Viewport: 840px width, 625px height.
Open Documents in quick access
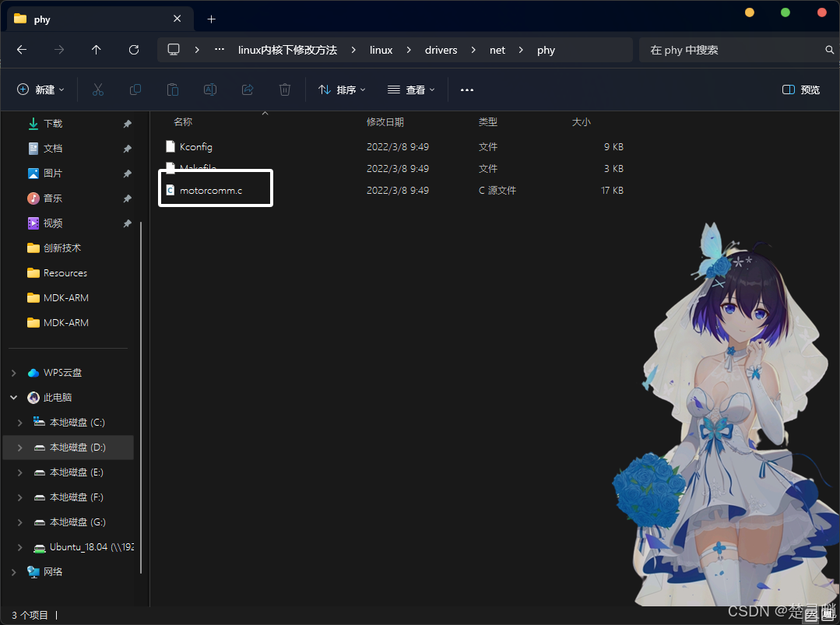coord(53,149)
